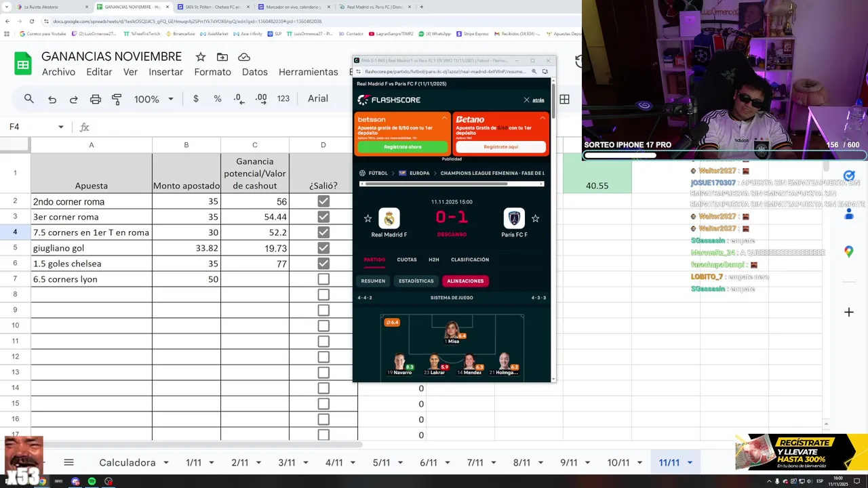Open the Herramientas menu

(309, 72)
